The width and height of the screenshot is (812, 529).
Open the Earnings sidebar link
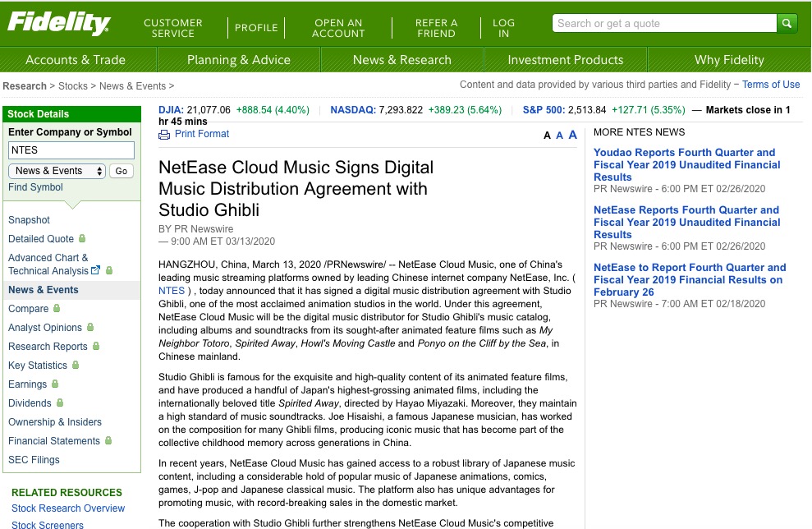click(x=27, y=384)
